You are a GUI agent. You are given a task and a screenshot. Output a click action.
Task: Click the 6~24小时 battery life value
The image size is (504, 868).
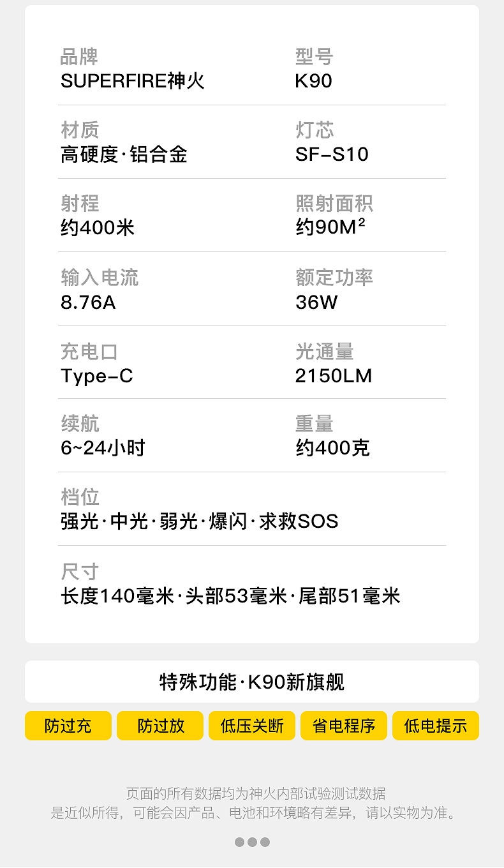[103, 448]
